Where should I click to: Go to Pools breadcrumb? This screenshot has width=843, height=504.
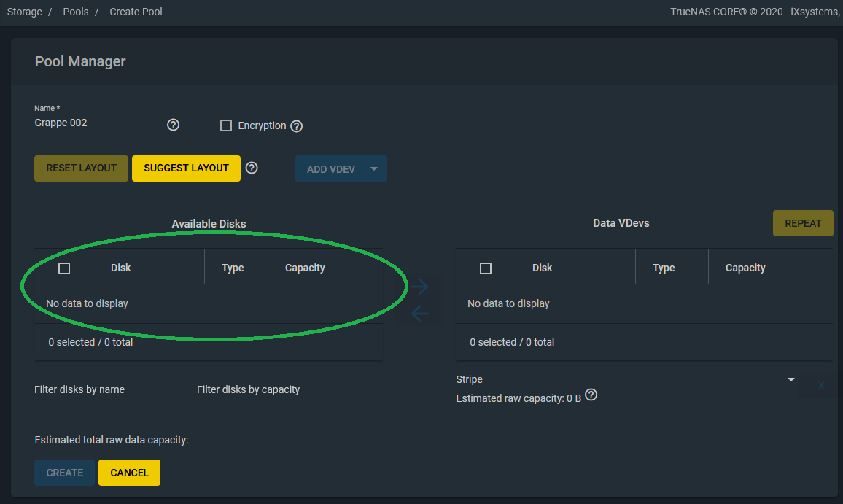(x=76, y=12)
